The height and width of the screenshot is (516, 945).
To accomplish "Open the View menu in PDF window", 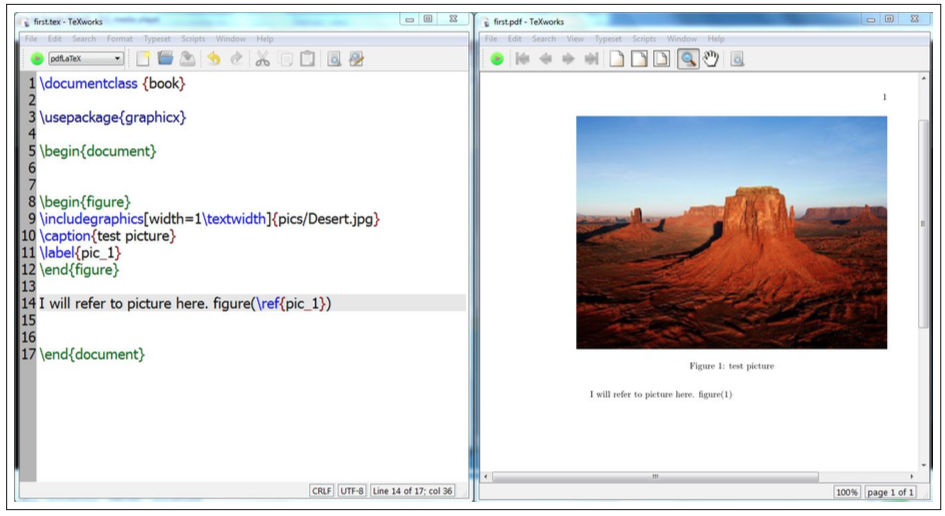I will (575, 39).
